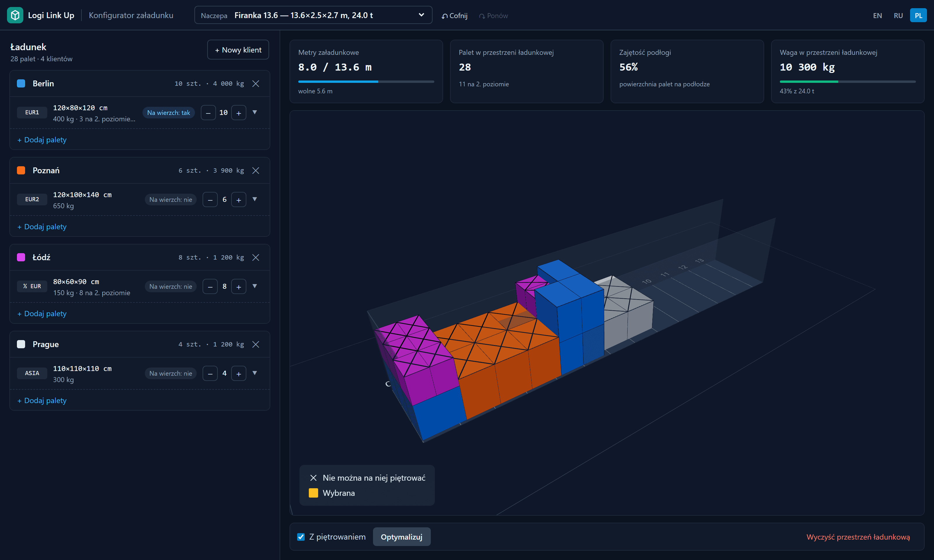Increase Berlin EUR1 pallet count

(x=238, y=113)
